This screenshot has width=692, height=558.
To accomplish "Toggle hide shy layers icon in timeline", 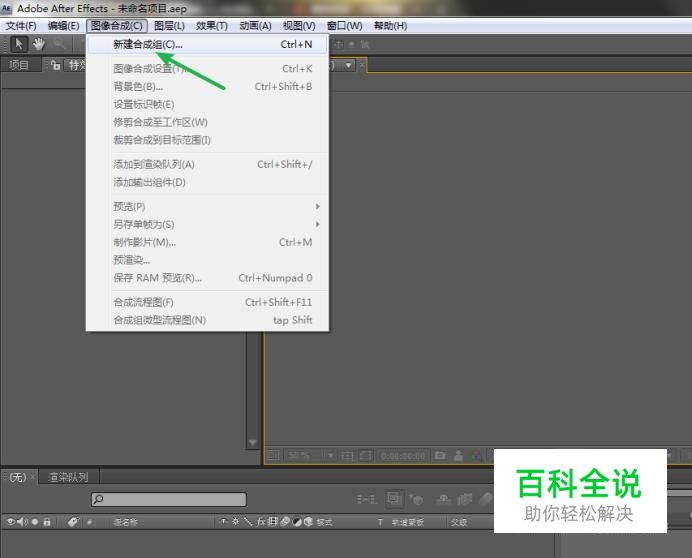I will (x=444, y=499).
